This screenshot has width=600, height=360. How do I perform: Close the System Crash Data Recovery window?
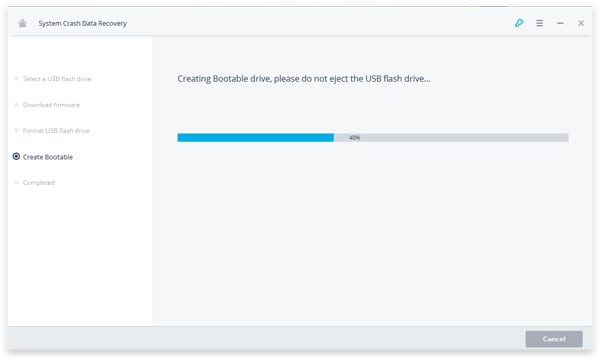click(581, 23)
